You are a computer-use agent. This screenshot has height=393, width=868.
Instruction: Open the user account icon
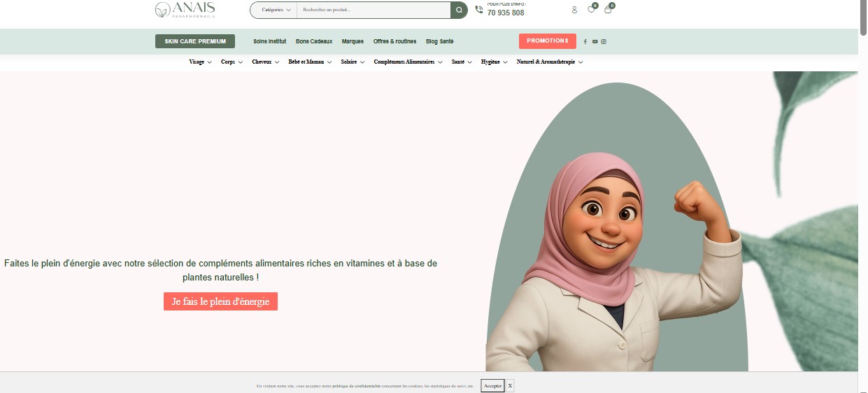click(x=574, y=10)
